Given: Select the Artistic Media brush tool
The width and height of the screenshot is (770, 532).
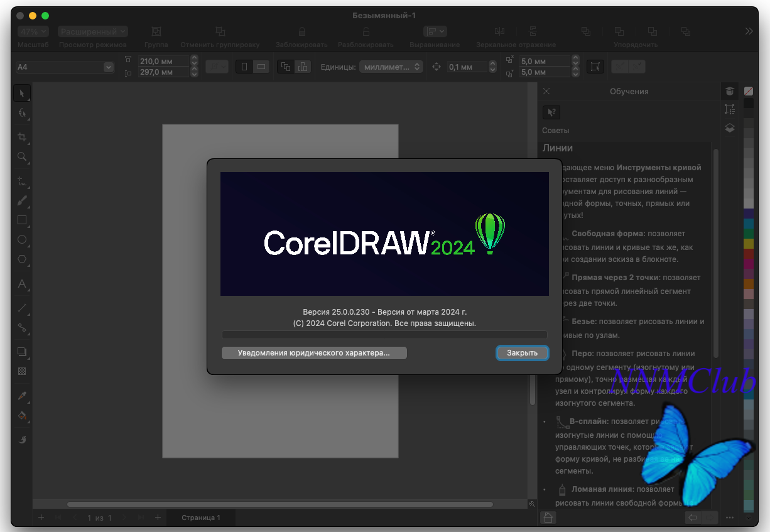Looking at the screenshot, I should click(x=22, y=201).
